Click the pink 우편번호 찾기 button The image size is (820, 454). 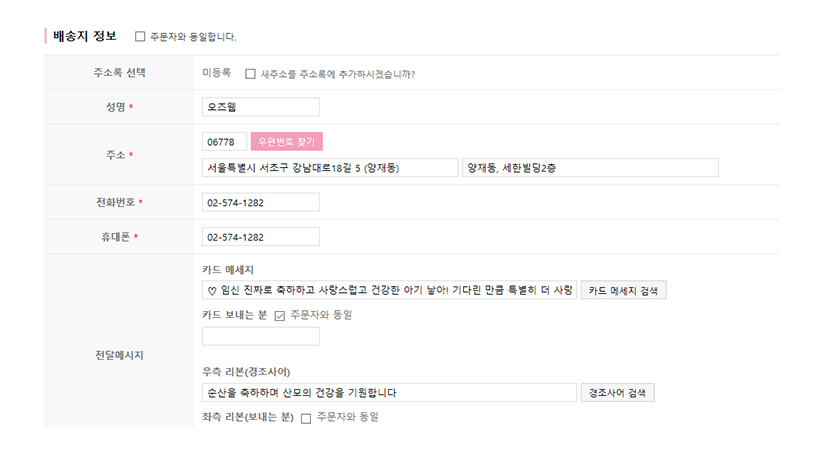pos(287,142)
